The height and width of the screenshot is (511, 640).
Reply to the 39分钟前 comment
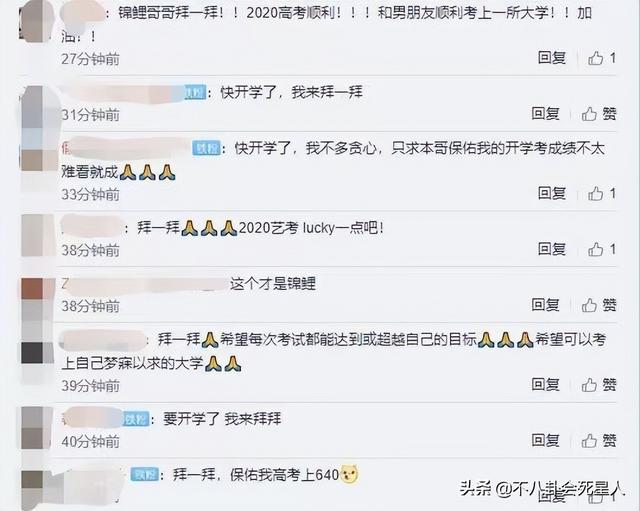click(x=545, y=384)
